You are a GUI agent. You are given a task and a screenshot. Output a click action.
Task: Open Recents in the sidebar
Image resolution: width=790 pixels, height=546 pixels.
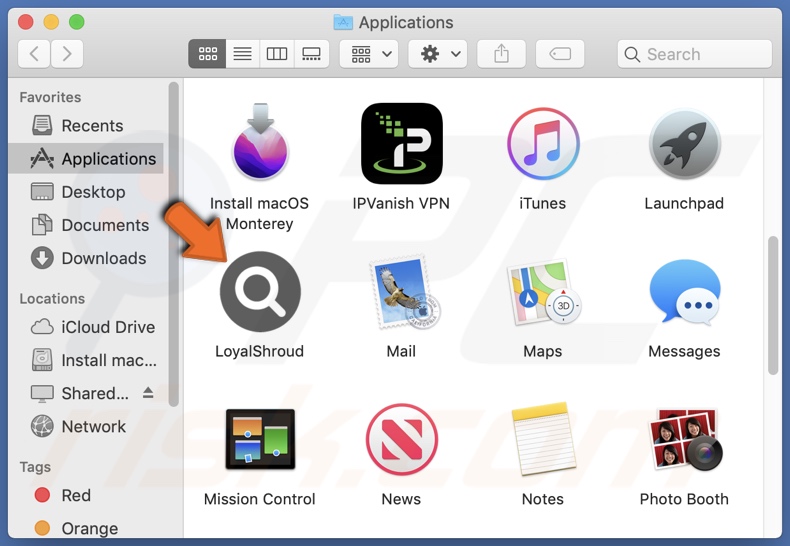[x=86, y=125]
